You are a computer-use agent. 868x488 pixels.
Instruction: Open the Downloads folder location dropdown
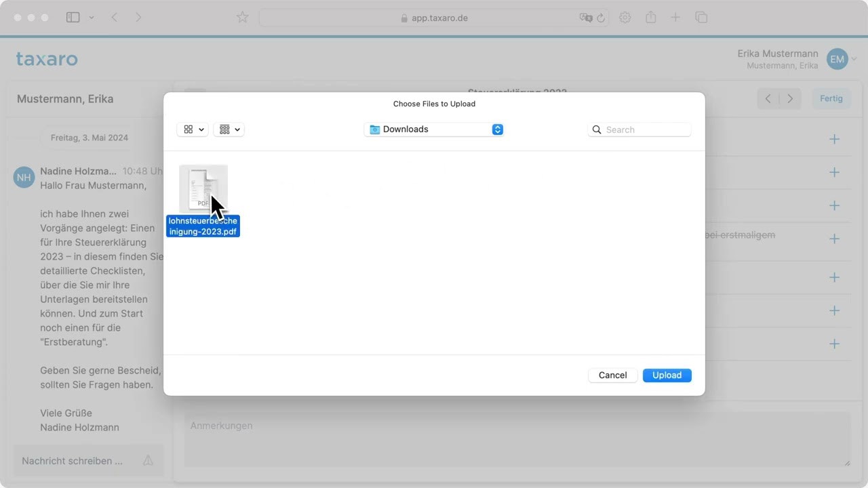point(434,129)
